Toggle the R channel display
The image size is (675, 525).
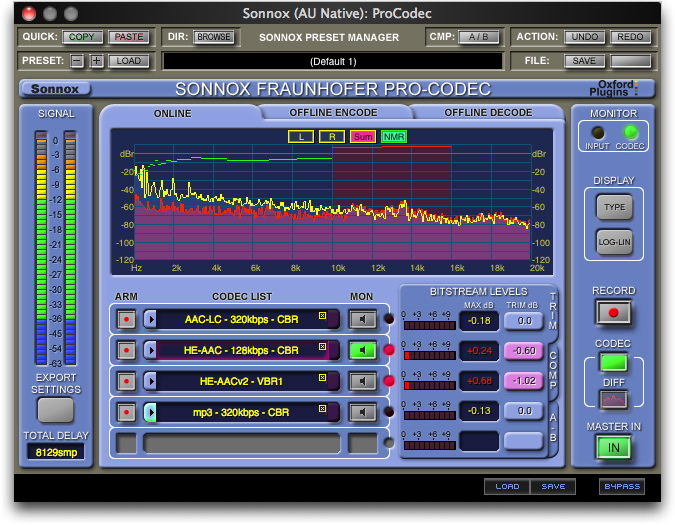332,137
